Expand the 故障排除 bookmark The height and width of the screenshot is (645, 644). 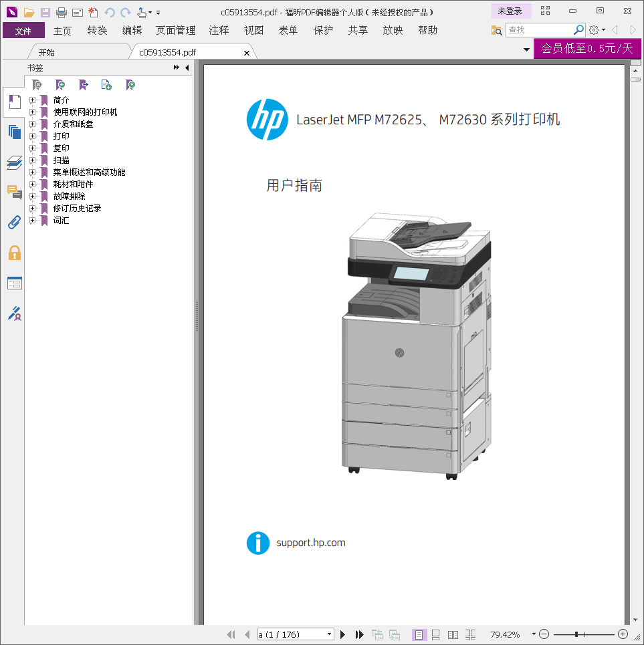click(32, 197)
